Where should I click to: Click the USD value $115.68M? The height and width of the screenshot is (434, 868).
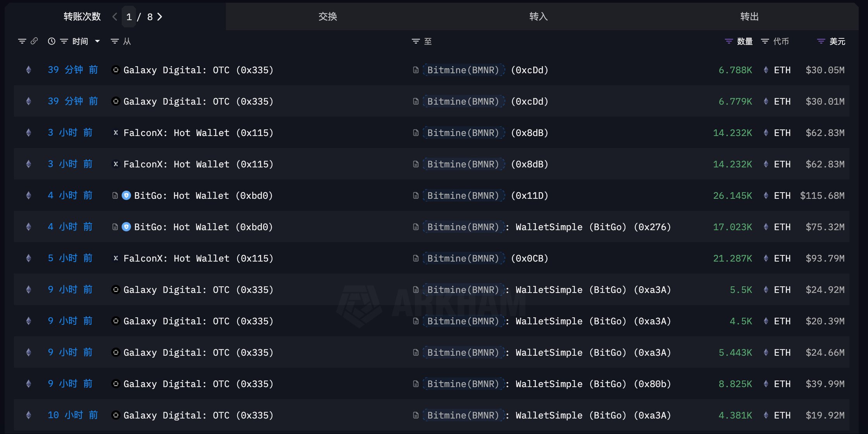822,195
